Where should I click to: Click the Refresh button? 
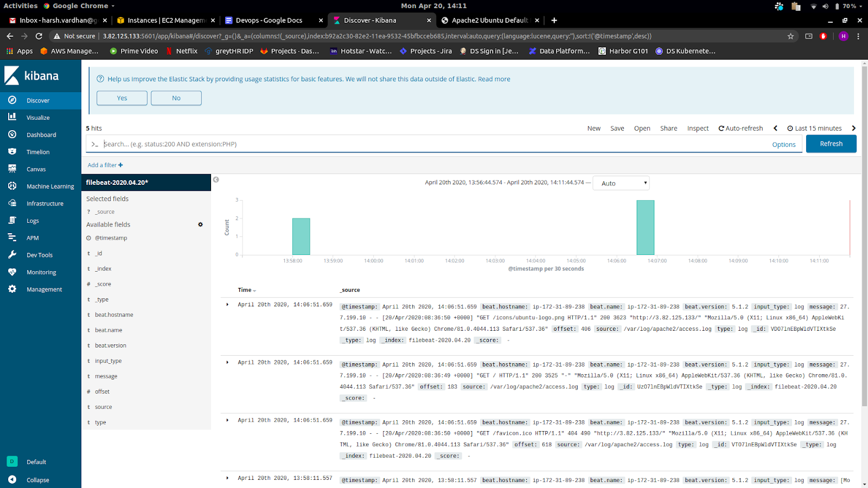[x=831, y=144]
